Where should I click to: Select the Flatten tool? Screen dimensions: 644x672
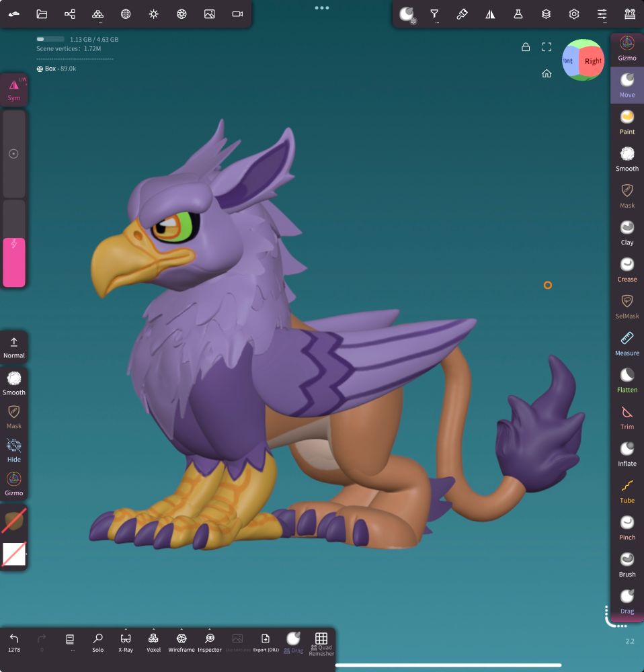[x=627, y=380]
